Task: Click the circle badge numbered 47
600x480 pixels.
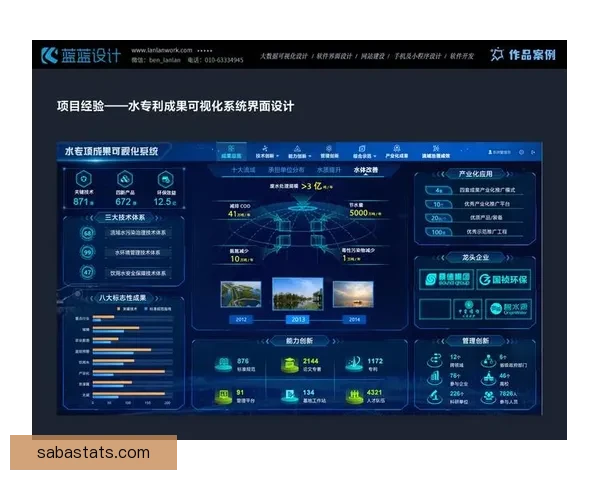Action: 88,273
